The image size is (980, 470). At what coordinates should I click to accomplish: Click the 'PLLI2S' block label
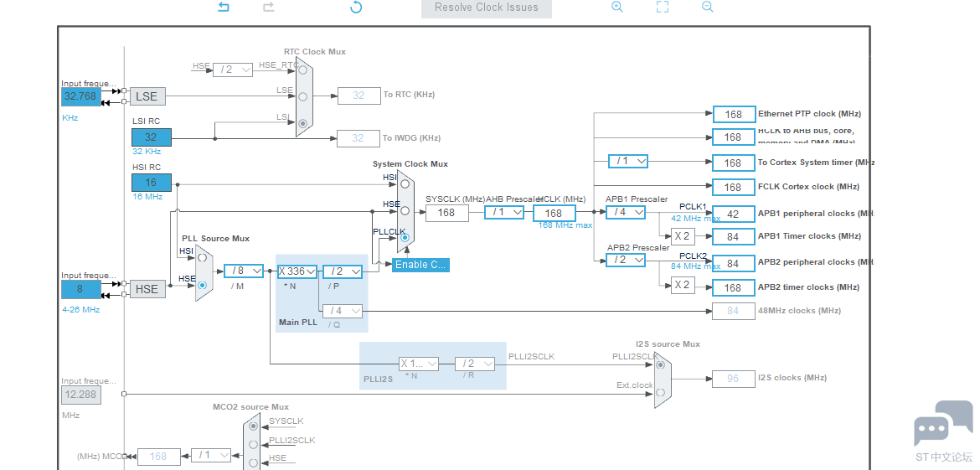(x=377, y=380)
